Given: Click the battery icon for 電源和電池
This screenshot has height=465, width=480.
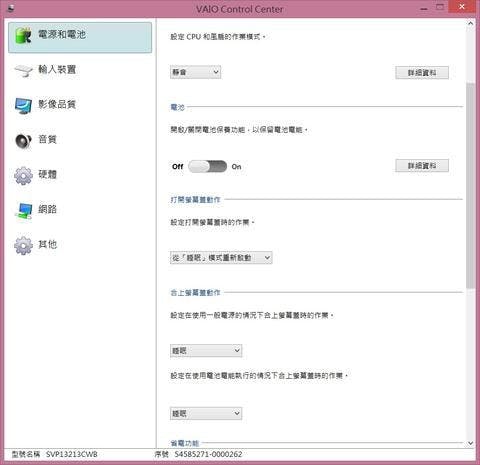Looking at the screenshot, I should tap(23, 35).
